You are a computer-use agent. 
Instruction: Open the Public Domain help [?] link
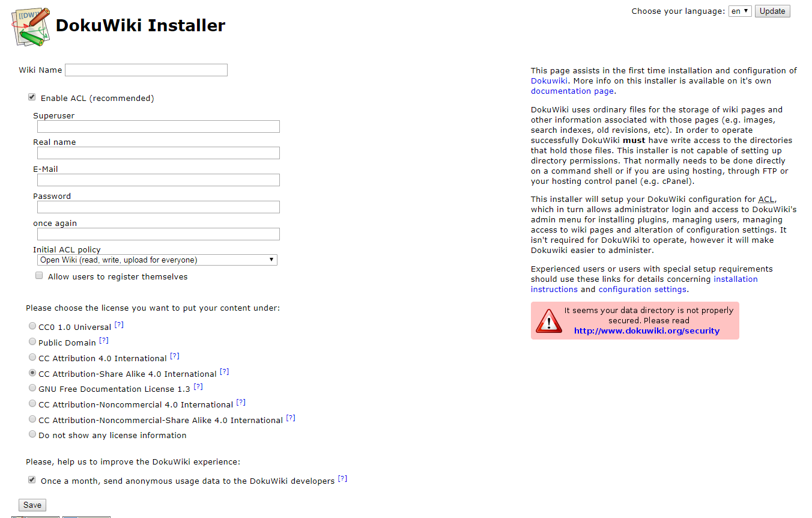click(104, 341)
